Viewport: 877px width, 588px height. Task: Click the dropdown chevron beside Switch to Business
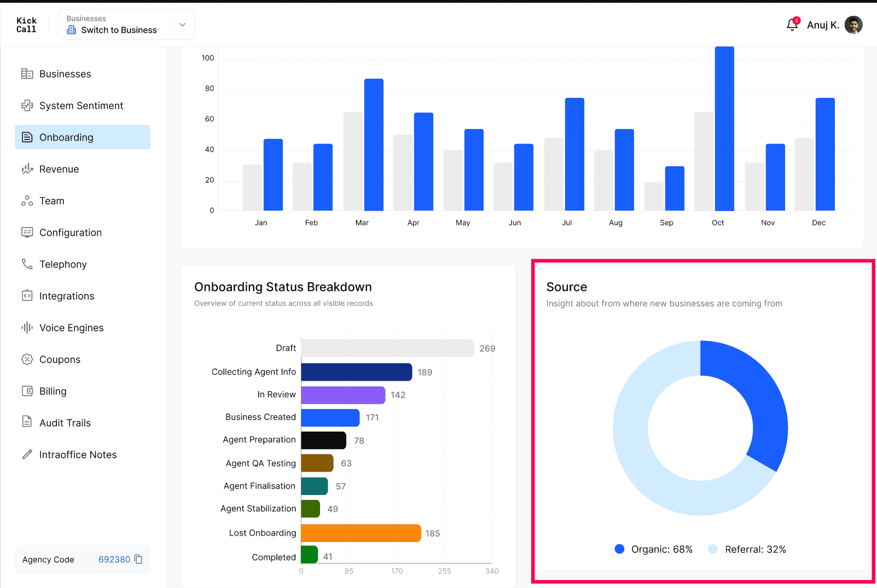pos(183,25)
